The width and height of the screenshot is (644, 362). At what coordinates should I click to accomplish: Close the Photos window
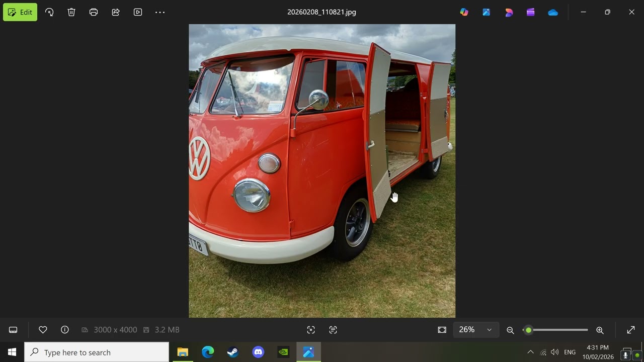tap(631, 12)
